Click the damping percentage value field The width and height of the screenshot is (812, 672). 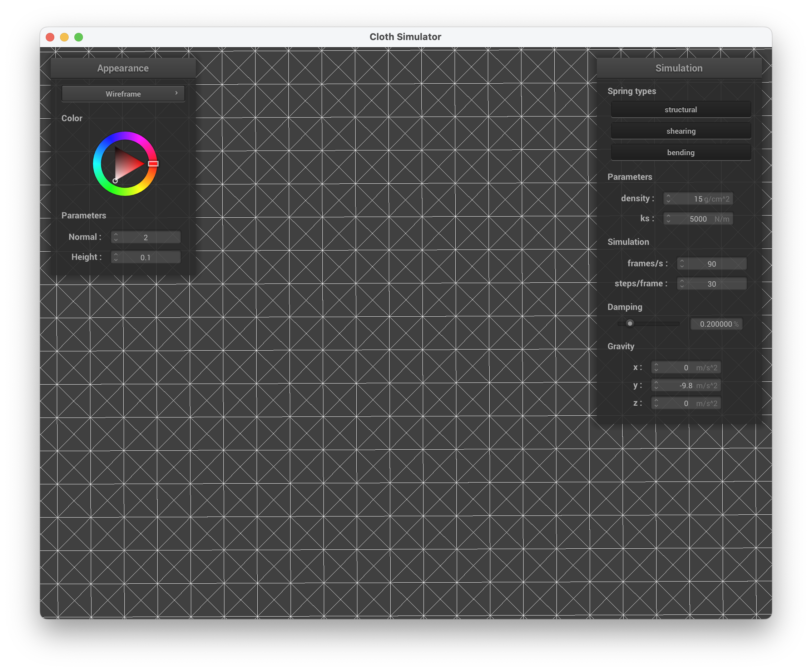pyautogui.click(x=716, y=324)
